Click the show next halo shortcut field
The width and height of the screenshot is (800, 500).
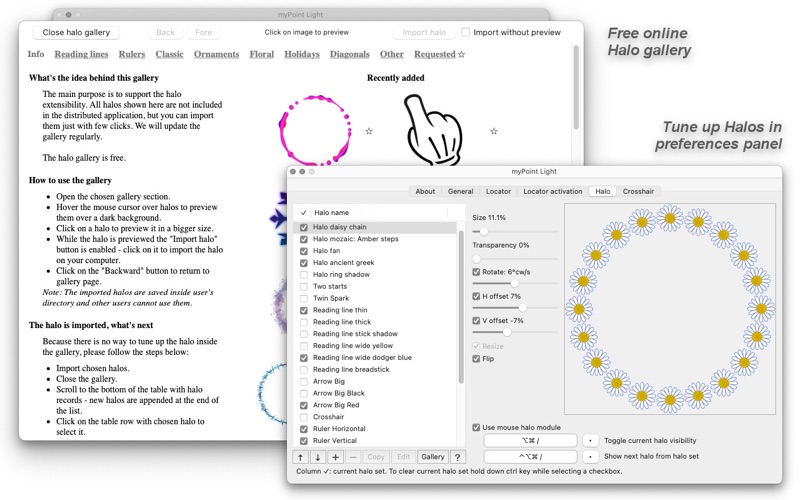coord(530,457)
